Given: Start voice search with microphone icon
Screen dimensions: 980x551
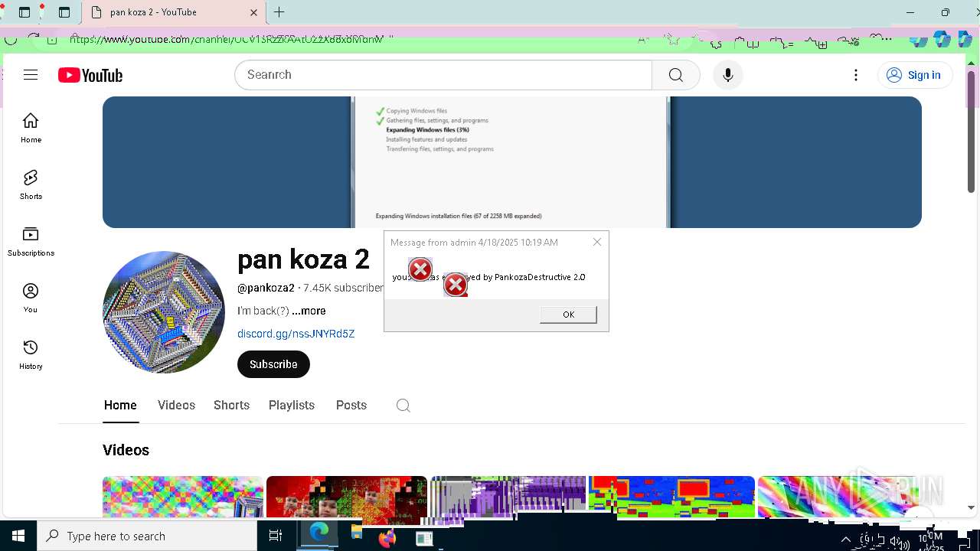Looking at the screenshot, I should (x=727, y=75).
